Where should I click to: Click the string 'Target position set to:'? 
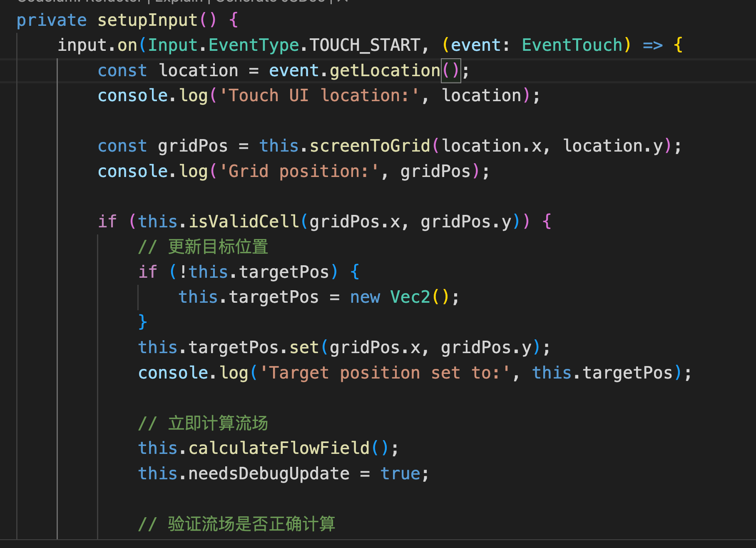[x=385, y=373]
